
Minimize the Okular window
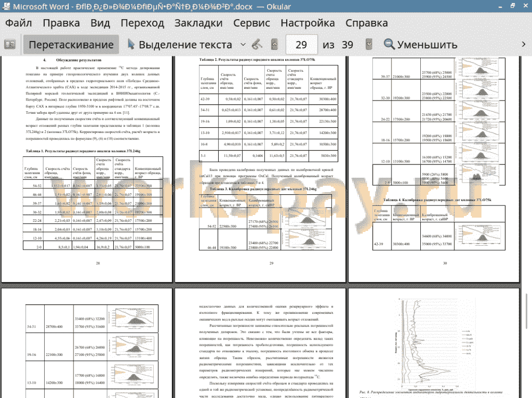500,6
